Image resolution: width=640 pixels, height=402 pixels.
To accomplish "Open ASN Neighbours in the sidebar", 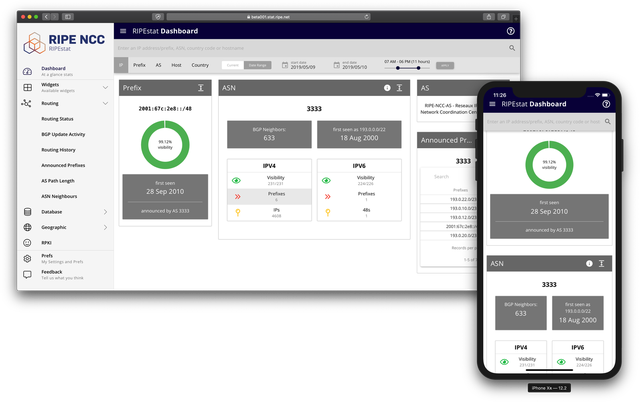I will click(x=59, y=196).
